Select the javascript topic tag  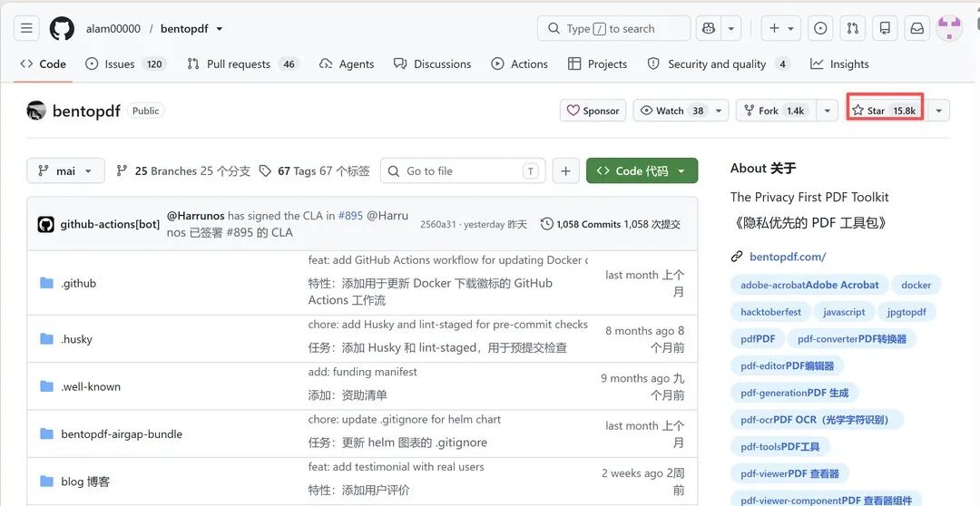point(844,312)
